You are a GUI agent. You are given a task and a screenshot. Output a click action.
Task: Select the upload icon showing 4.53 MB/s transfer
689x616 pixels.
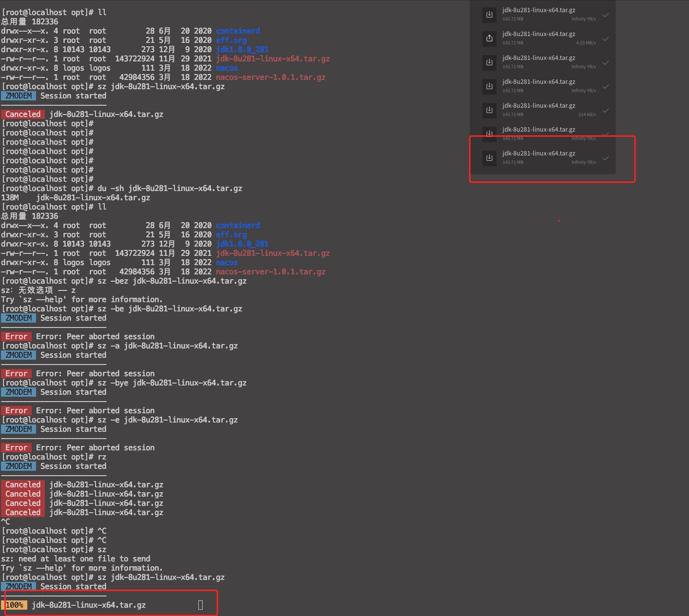489,38
